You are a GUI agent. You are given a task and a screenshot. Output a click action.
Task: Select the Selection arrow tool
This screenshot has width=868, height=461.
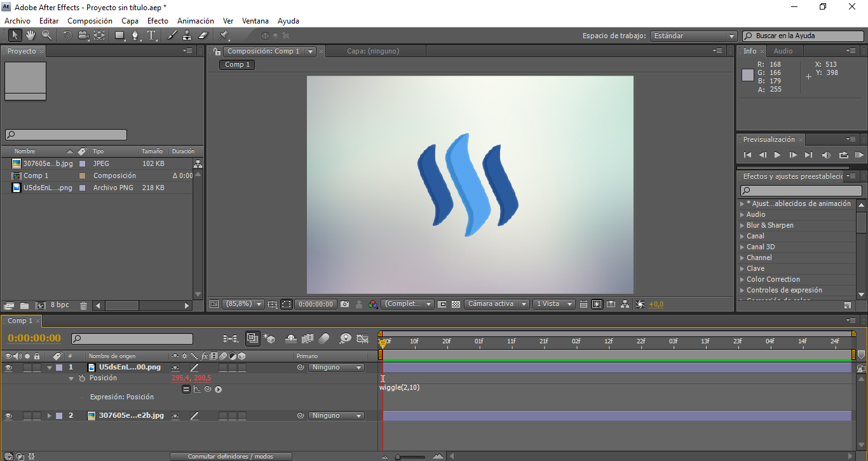tap(15, 36)
